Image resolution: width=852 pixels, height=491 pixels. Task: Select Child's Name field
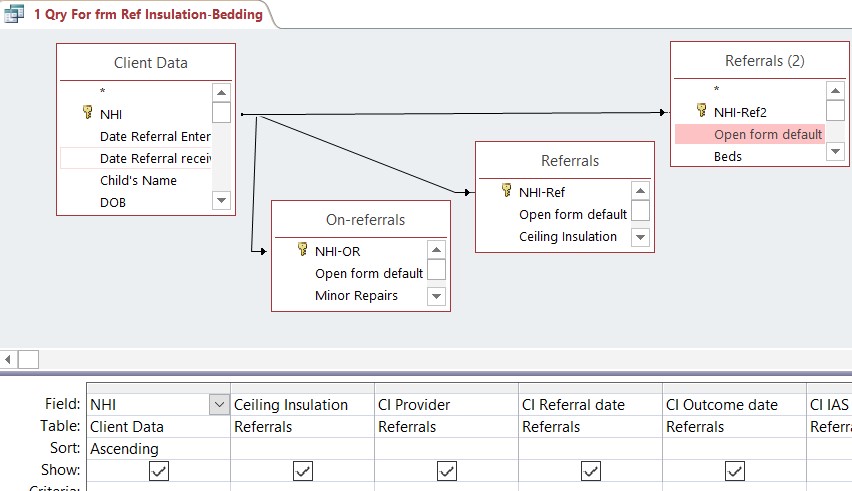pyautogui.click(x=136, y=180)
